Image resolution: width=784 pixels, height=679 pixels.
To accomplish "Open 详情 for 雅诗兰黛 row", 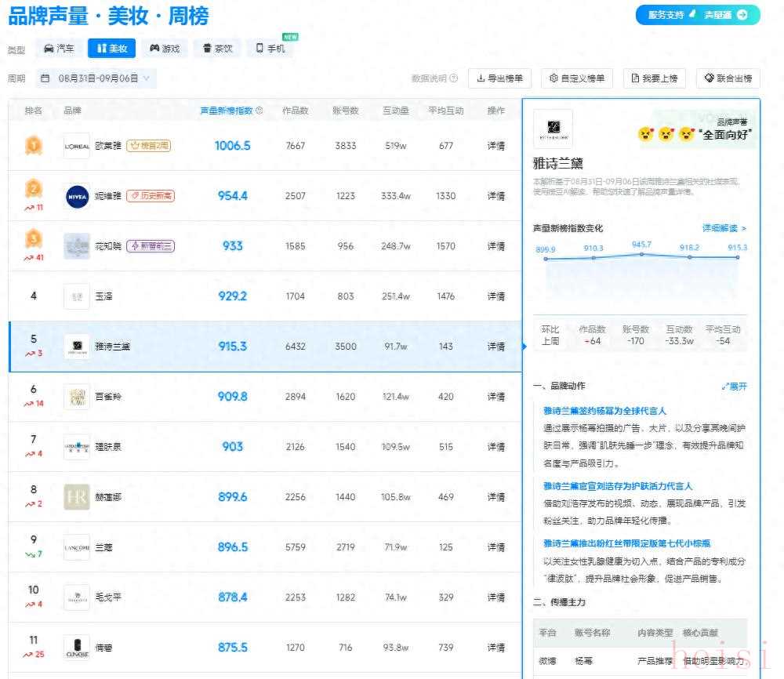I will tap(495, 347).
